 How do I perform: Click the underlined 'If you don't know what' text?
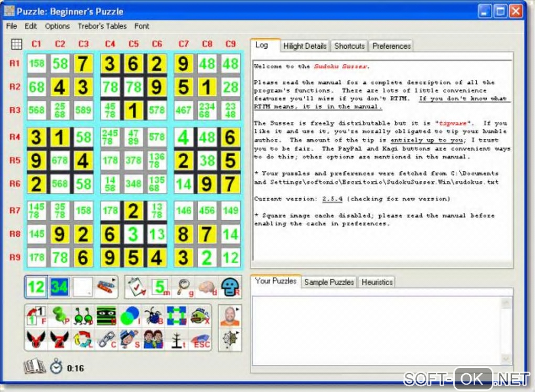(465, 99)
